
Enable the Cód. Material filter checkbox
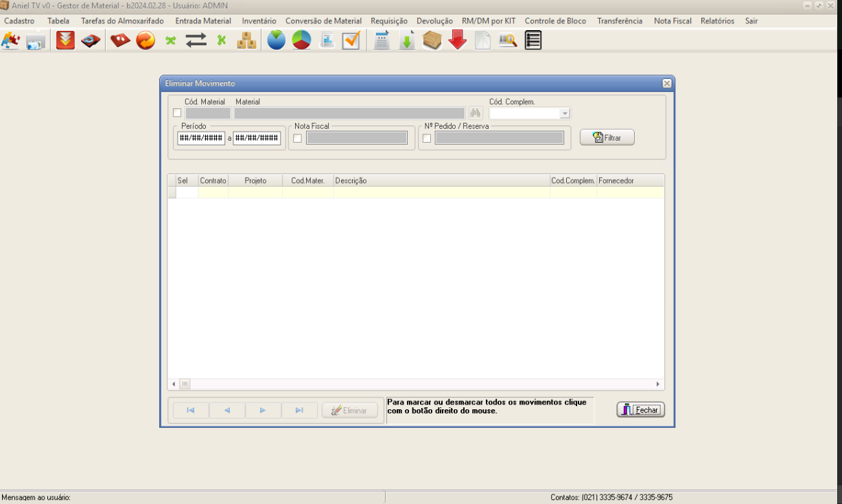[x=177, y=113]
